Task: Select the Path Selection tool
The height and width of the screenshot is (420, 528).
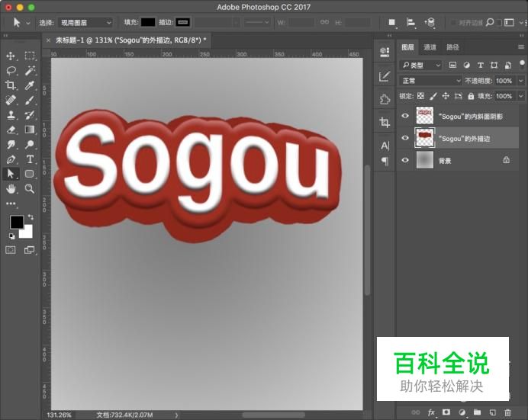Action: [x=11, y=174]
